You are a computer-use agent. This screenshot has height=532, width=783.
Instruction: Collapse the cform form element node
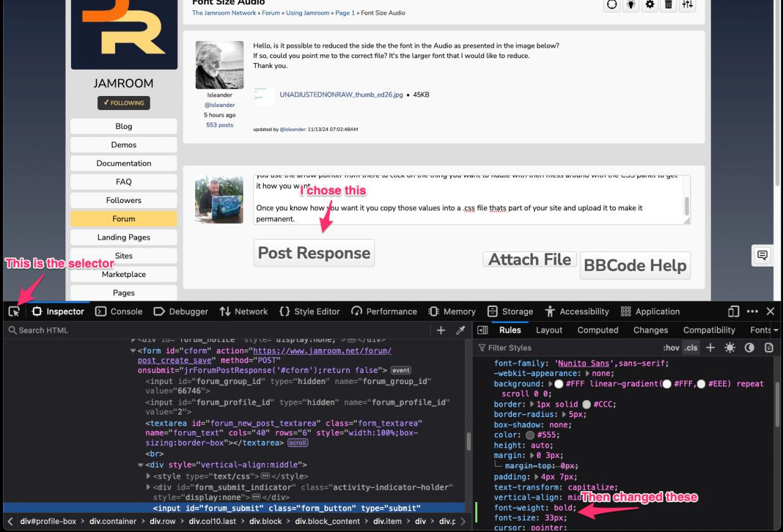coord(133,351)
